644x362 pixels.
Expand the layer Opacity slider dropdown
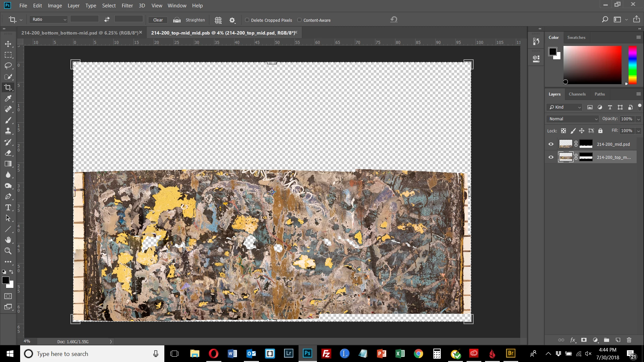[639, 119]
